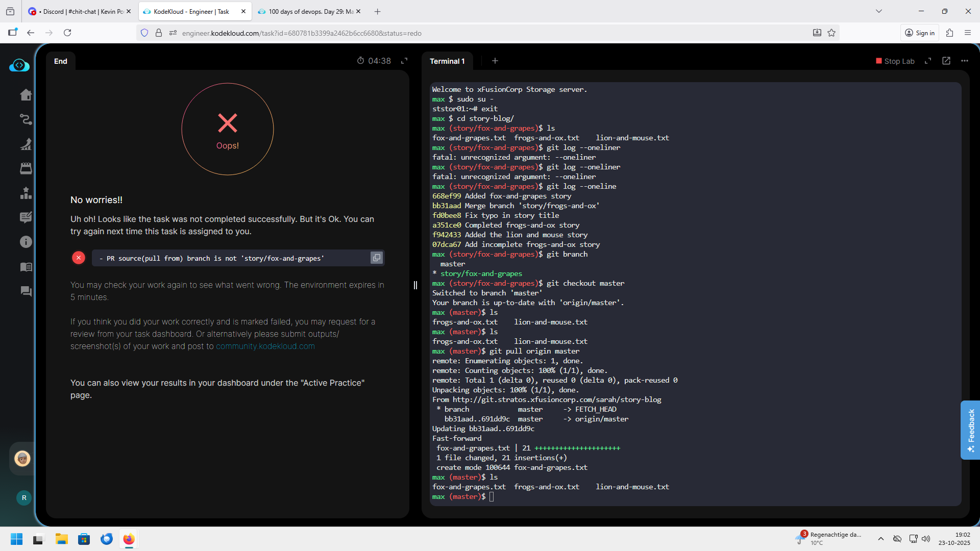Open the chat bubbles sidebar icon
The image size is (980, 551).
26,291
